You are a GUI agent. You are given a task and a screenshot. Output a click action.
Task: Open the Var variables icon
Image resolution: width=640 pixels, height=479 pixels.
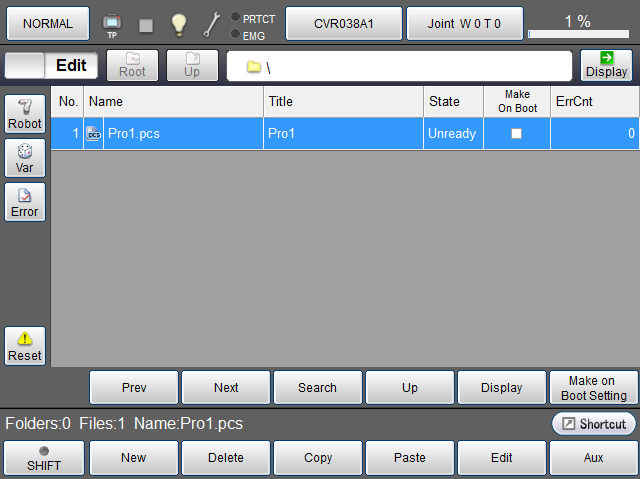(25, 158)
